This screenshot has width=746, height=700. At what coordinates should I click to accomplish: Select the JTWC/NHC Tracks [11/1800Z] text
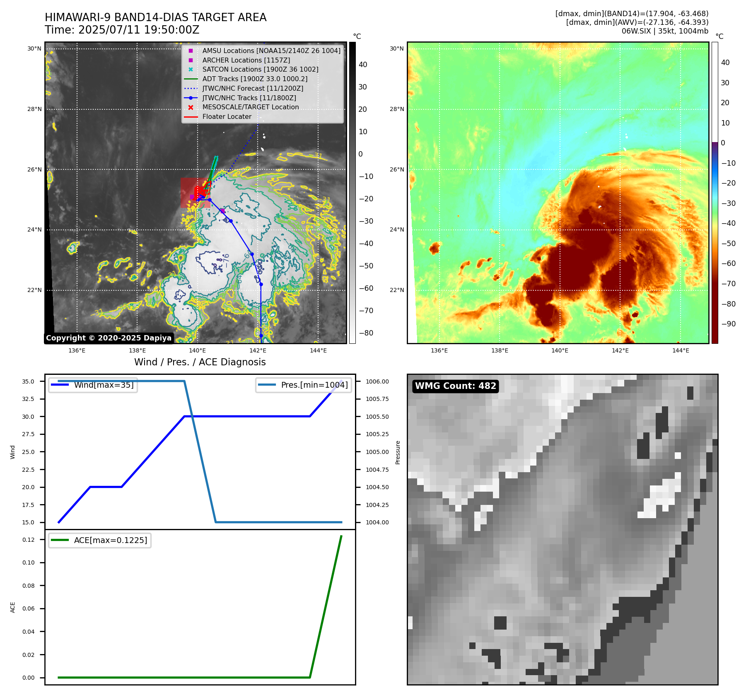[x=249, y=98]
